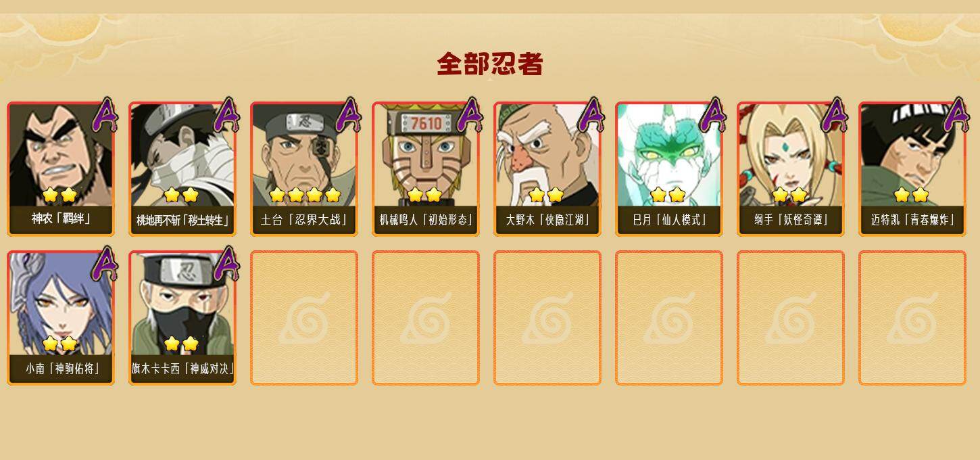
Task: Click the A-rank badge on the 神农 card
Action: [105, 115]
